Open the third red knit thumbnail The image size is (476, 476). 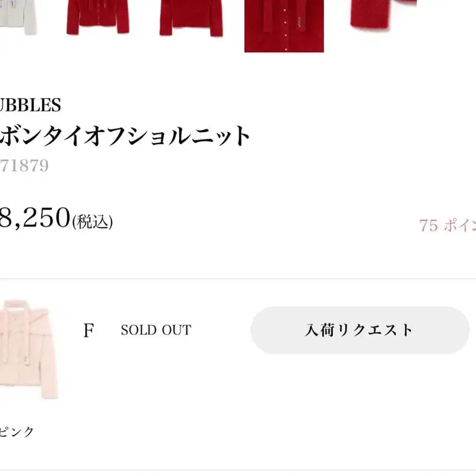191,17
